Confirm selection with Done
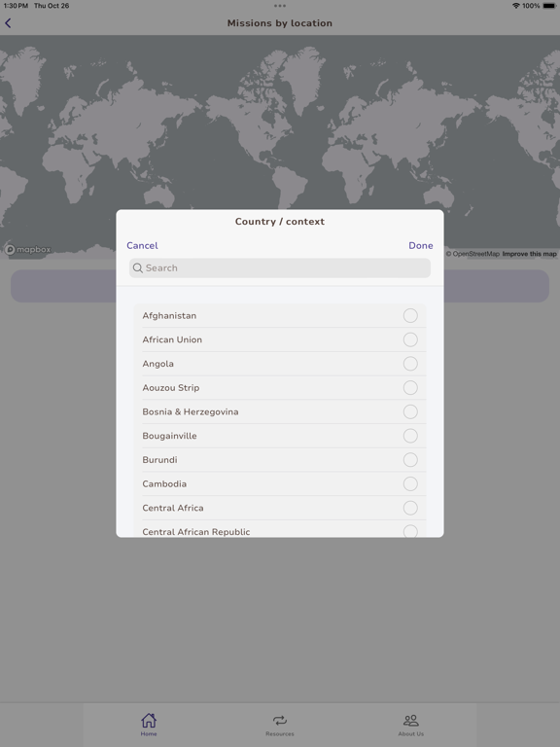 [x=420, y=245]
